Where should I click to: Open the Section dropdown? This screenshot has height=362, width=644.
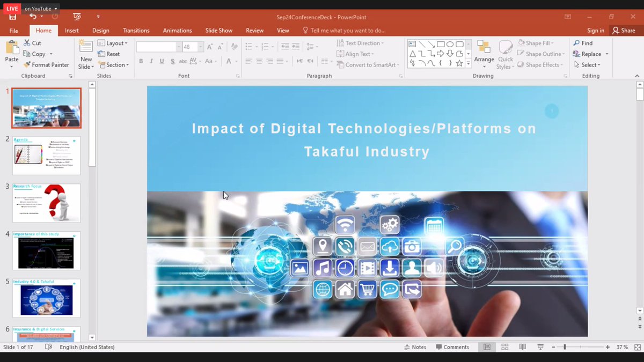click(x=114, y=64)
